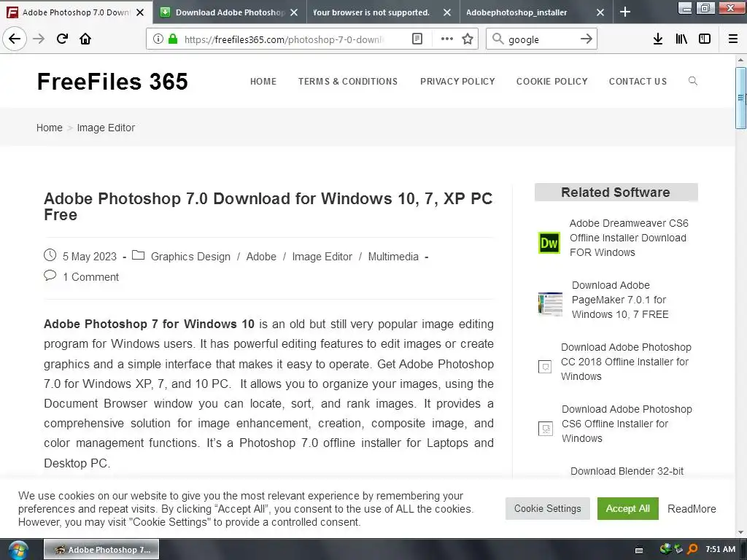
Task: Open TERMS & CONDITIONS page
Action: (348, 82)
